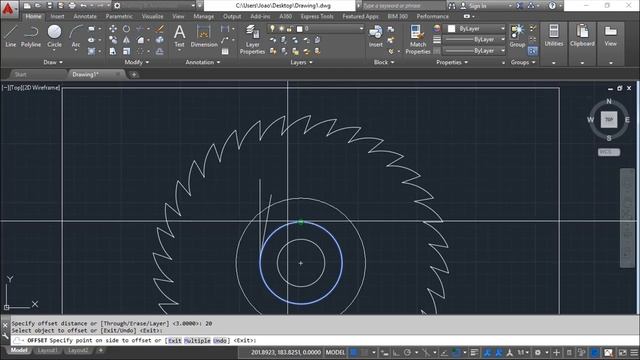Open the object color ByLayer swatch dropdown

[x=476, y=29]
